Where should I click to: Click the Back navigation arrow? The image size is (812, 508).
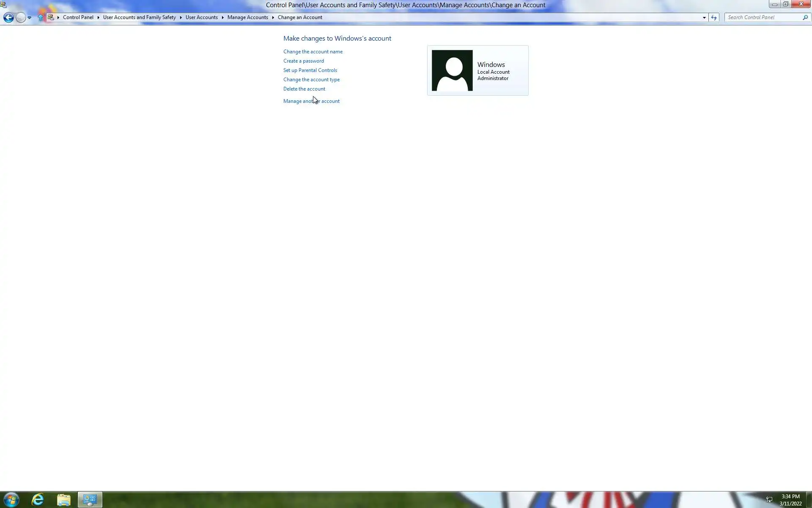[x=8, y=17]
